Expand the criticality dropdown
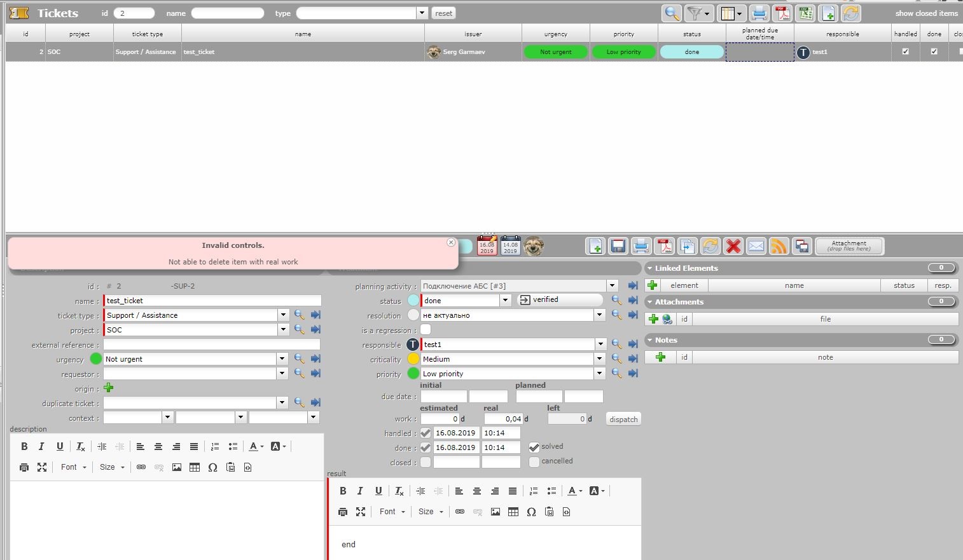The width and height of the screenshot is (963, 560). click(x=599, y=359)
